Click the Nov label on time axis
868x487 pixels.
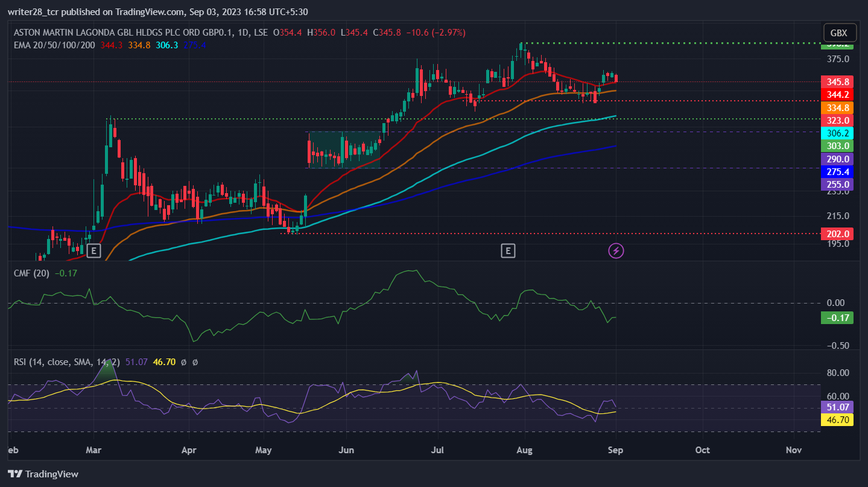[x=794, y=450]
